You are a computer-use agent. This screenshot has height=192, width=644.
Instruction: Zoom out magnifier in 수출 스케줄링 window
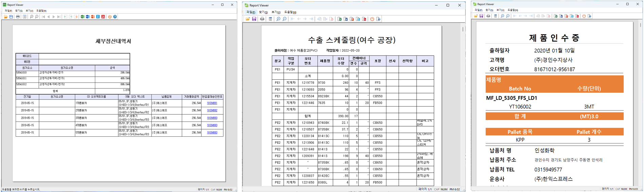[x=285, y=19]
